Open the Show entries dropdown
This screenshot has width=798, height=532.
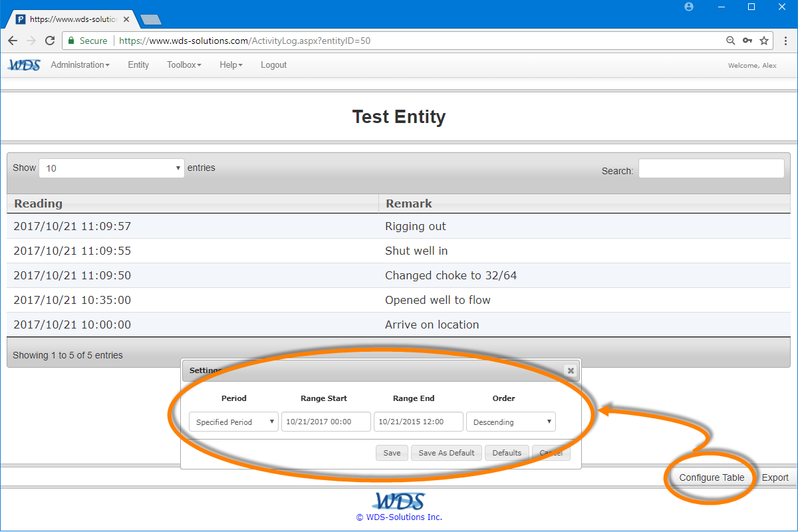(x=112, y=168)
